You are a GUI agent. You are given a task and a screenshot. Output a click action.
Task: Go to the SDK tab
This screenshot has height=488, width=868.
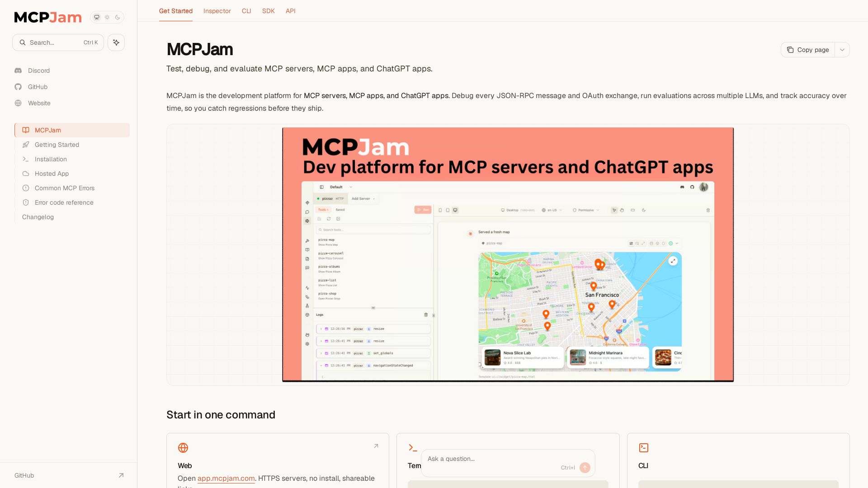coord(269,11)
